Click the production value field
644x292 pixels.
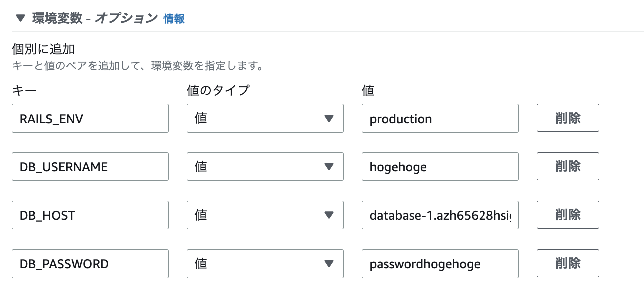[x=440, y=118]
